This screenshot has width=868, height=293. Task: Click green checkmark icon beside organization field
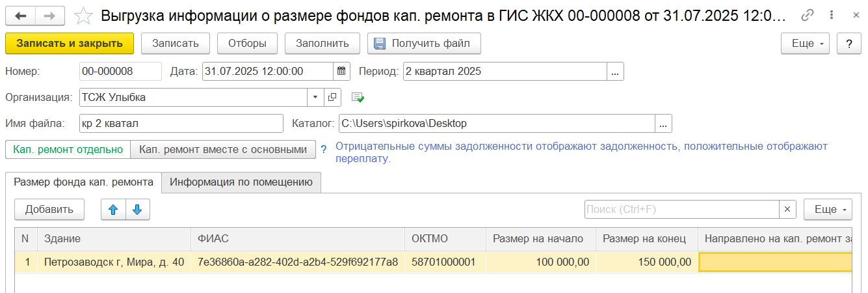[x=358, y=97]
